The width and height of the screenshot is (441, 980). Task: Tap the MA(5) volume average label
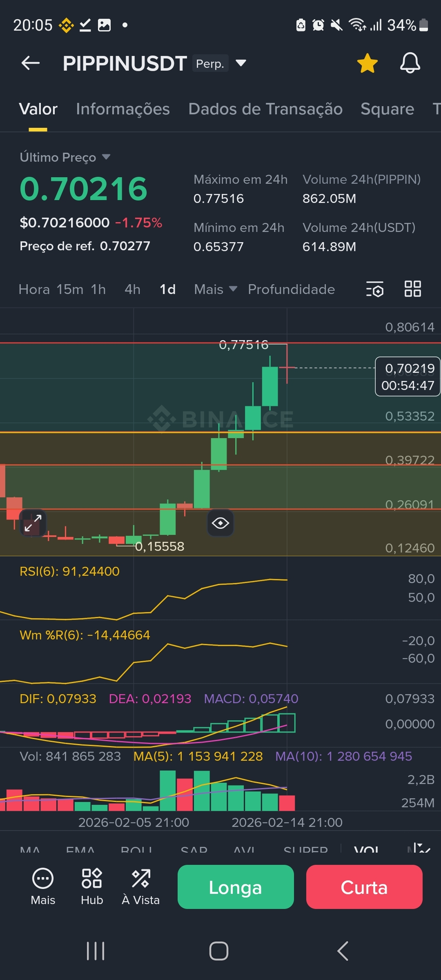[x=198, y=756]
